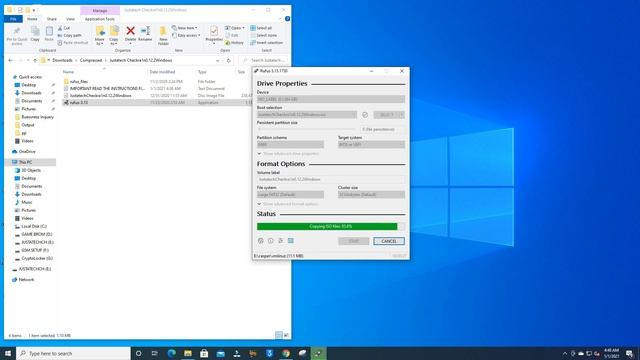Click Pin to Quick access icon
640x360 pixels.
[17, 31]
